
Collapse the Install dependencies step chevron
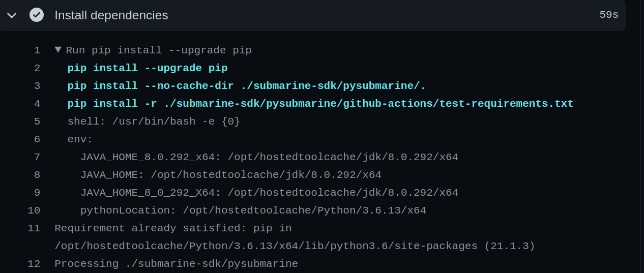pyautogui.click(x=11, y=15)
